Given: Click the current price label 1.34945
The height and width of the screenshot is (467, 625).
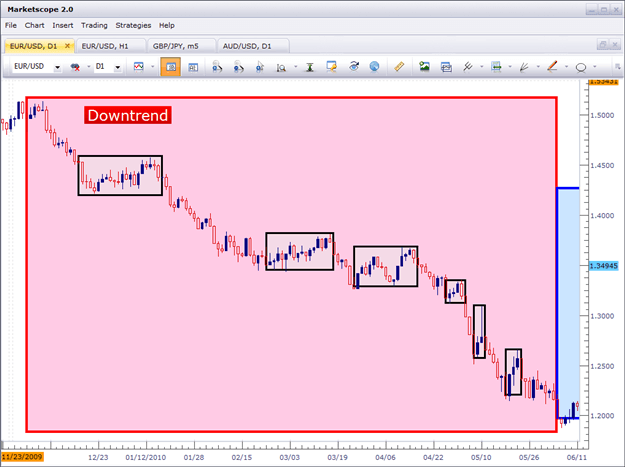Looking at the screenshot, I should (603, 266).
